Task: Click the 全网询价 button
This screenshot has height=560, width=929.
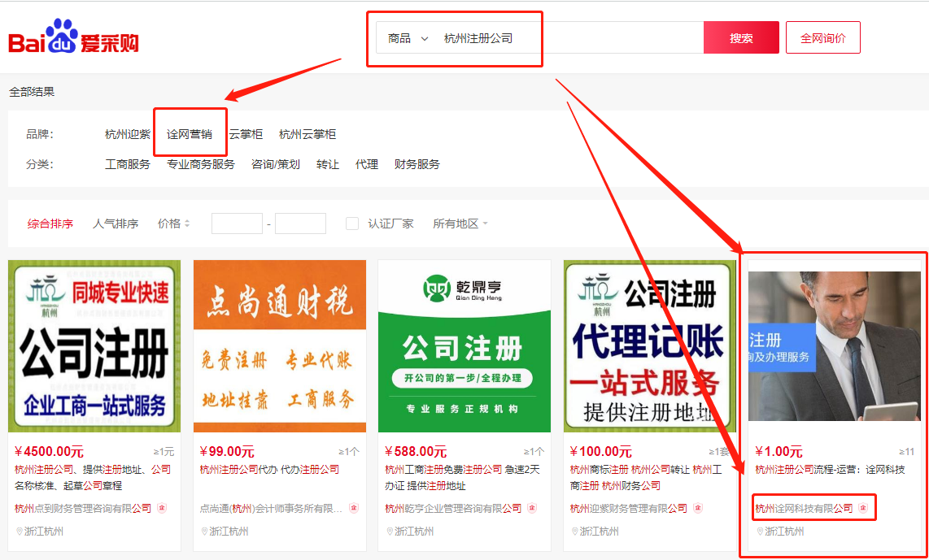Action: (x=823, y=38)
